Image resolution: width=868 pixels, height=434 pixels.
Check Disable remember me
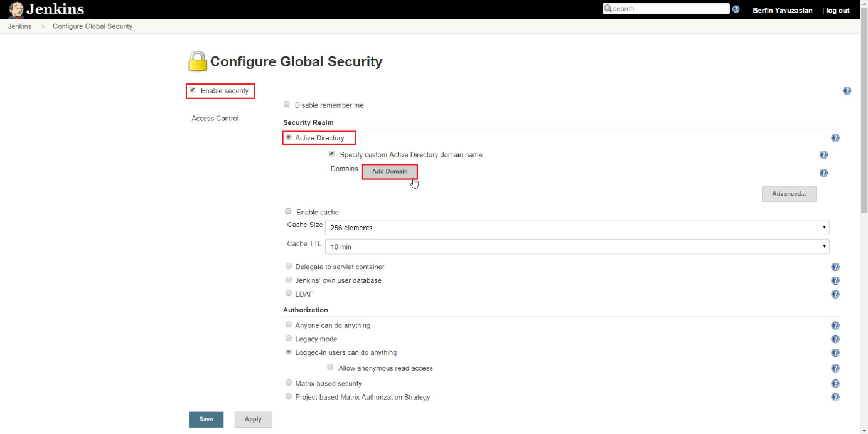click(x=287, y=104)
